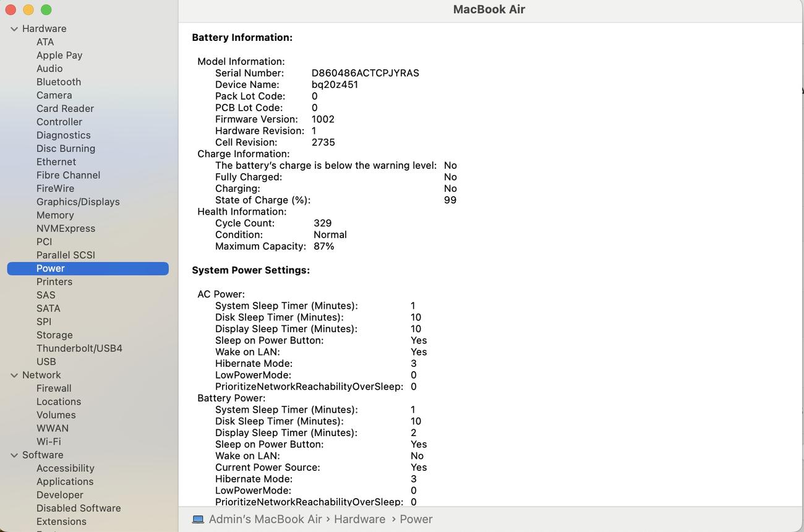Viewport: 804px width, 532px height.
Task: Minimize the window with yellow button
Action: point(28,10)
